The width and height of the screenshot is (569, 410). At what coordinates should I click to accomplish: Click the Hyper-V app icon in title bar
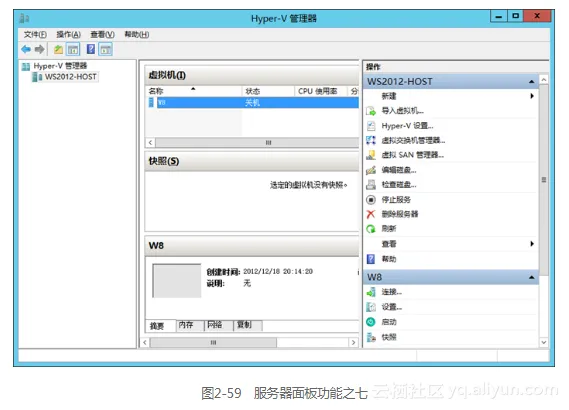[24, 18]
